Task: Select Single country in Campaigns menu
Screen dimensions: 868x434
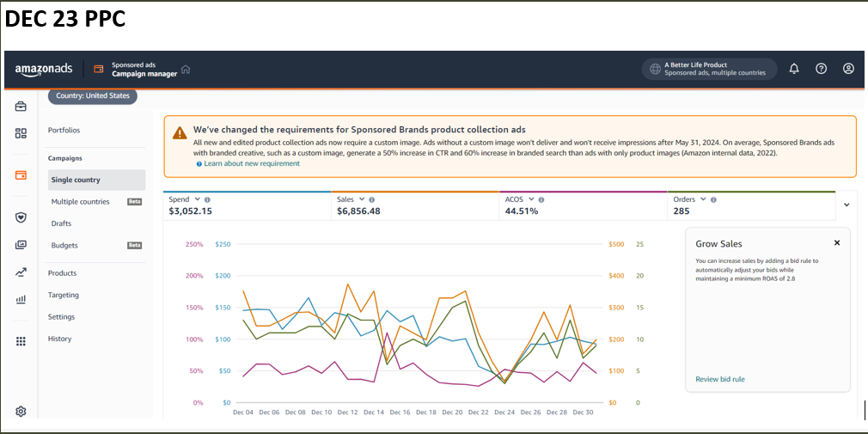Action: 76,180
